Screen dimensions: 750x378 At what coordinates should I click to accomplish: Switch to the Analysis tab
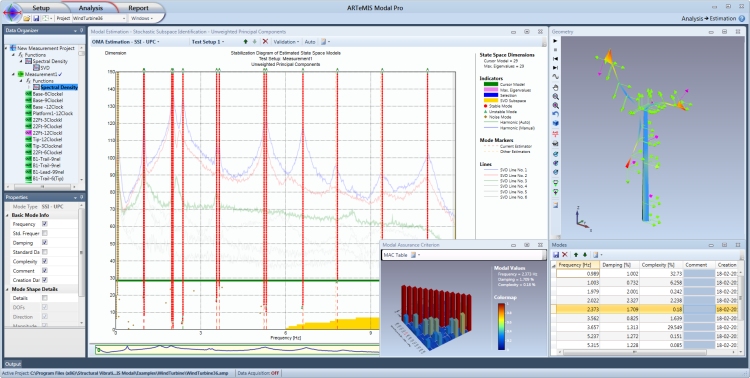(91, 8)
